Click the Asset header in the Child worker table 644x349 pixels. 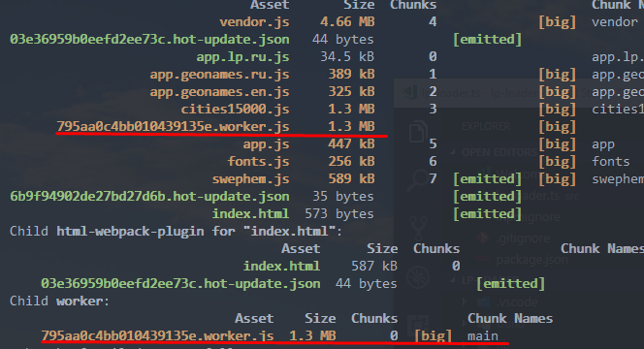[254, 318]
